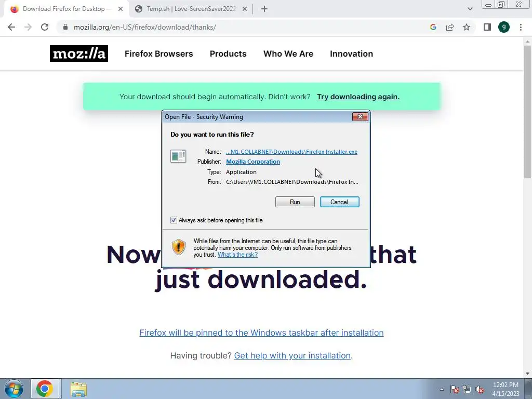This screenshot has width=532, height=399.
Task: Open Chrome's three-dot menu
Action: (x=521, y=27)
